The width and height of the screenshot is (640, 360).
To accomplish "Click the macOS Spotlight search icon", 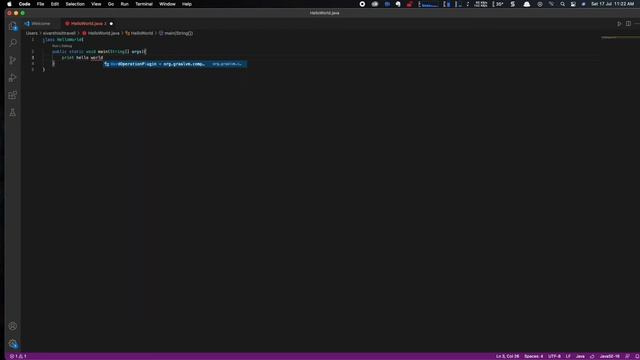I will pos(562,4).
